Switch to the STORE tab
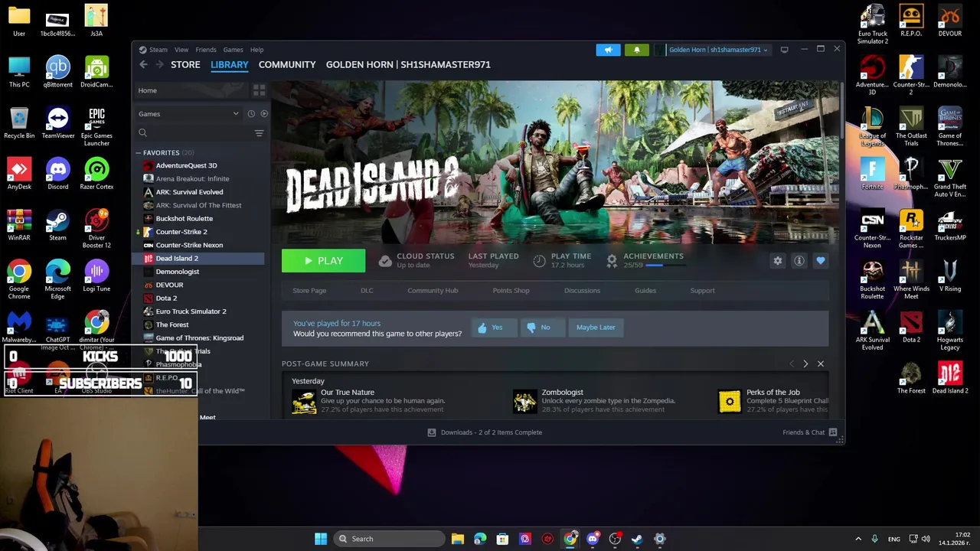This screenshot has height=551, width=980. pyautogui.click(x=185, y=65)
